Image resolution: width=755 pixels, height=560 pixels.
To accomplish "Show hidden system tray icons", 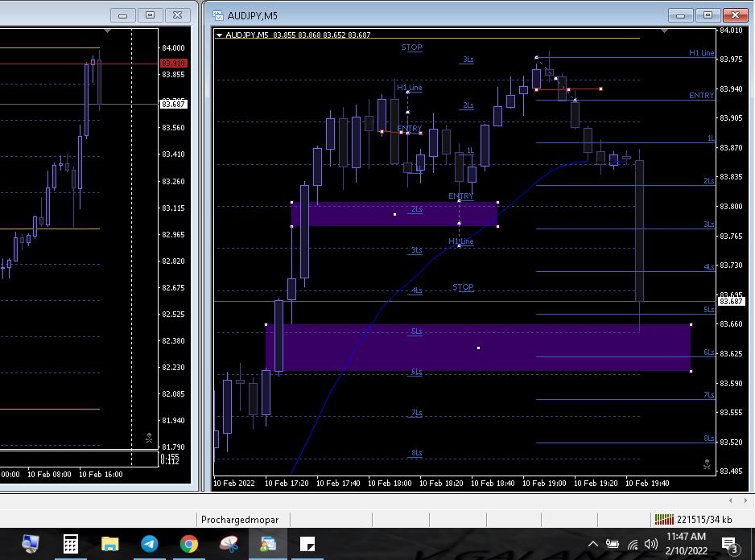I will click(593, 544).
